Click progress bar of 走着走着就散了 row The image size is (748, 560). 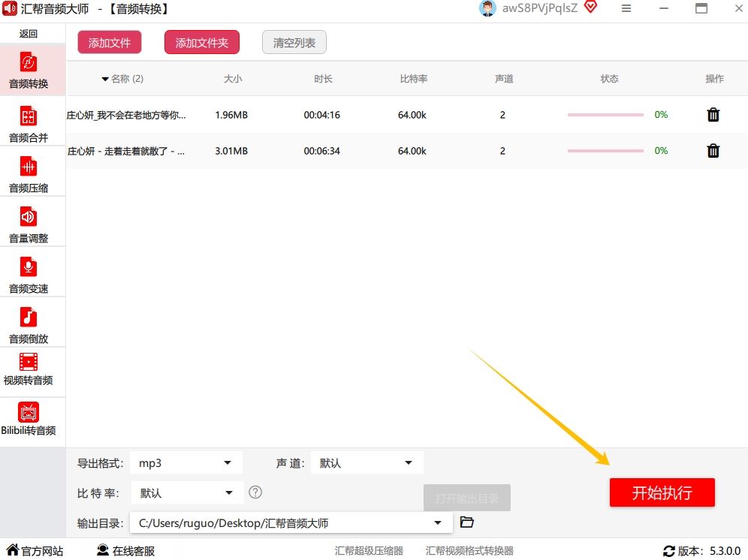[605, 151]
